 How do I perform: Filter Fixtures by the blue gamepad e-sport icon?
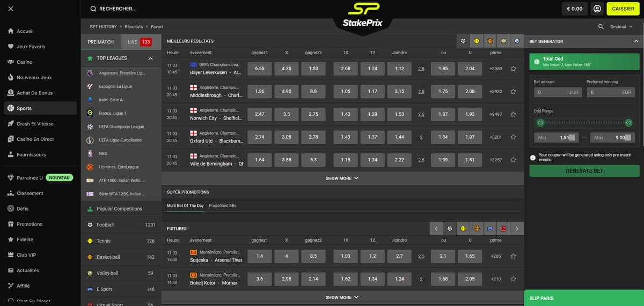[x=490, y=228]
